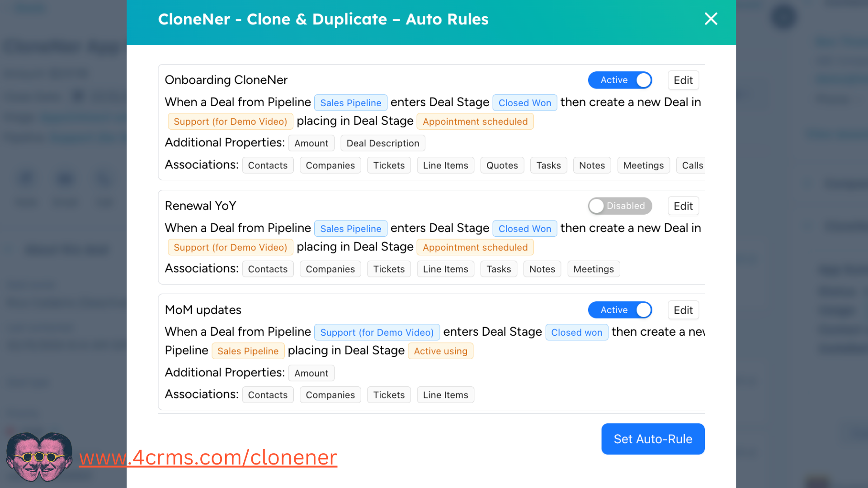
Task: Click the Calls association tag
Action: 691,165
